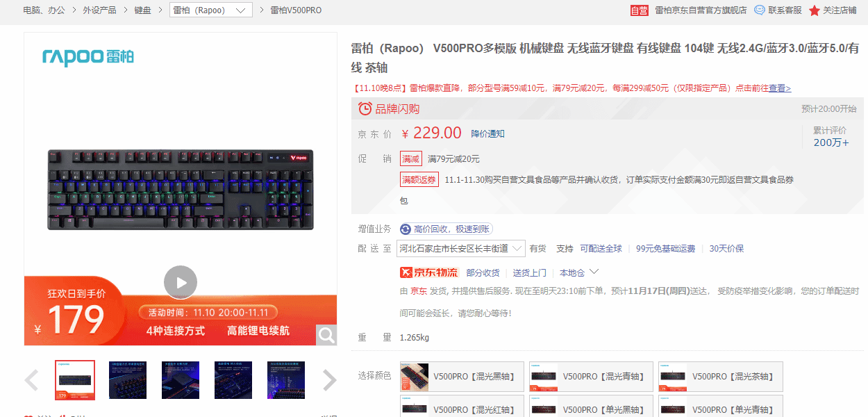Select the fifth product thumbnail

[286, 380]
